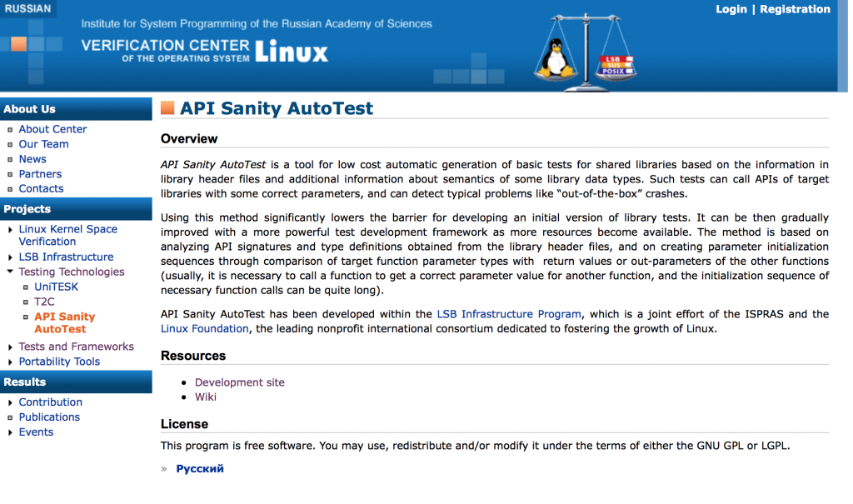Open Publications under Results
The image size is (853, 504).
click(x=49, y=417)
